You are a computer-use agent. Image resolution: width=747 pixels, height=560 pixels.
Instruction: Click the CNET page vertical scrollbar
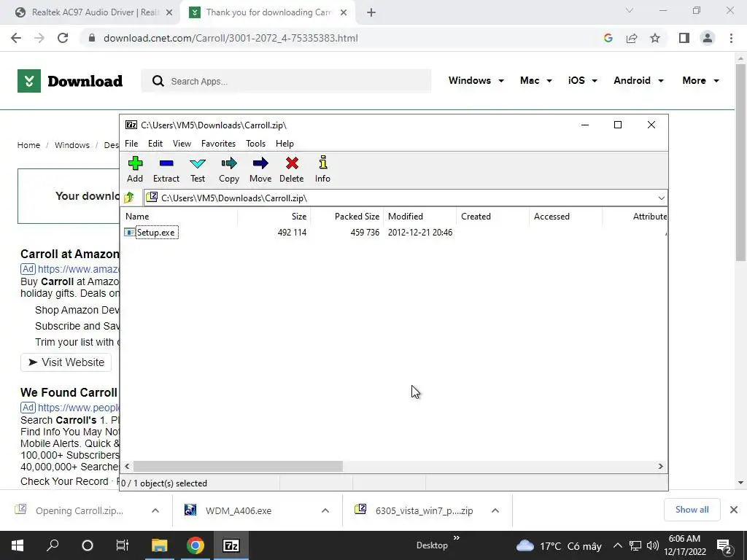(x=740, y=162)
